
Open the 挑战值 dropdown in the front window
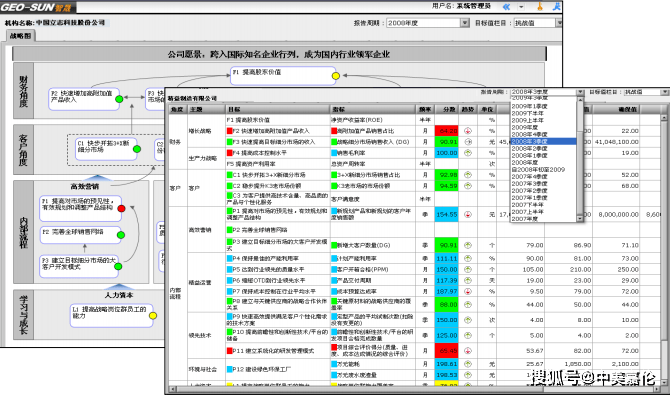[x=665, y=92]
